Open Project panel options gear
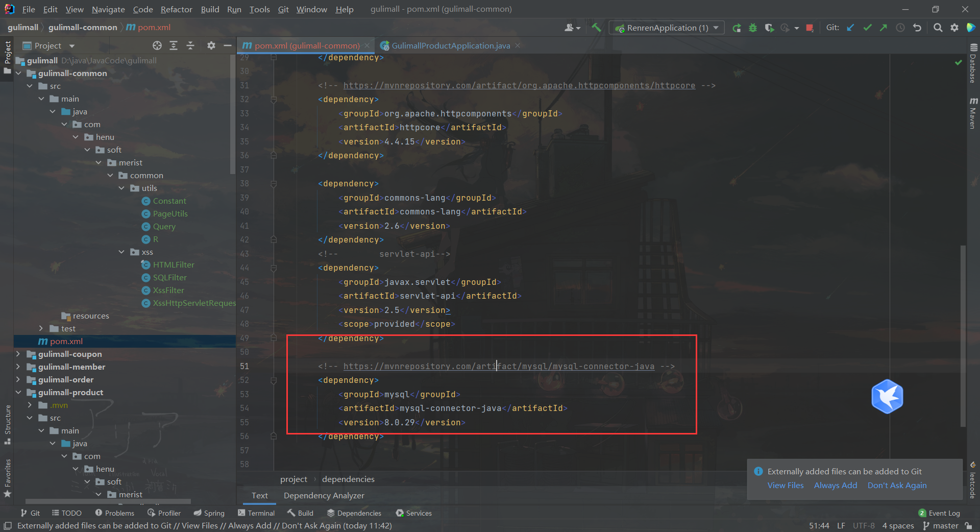The image size is (980, 532). (x=211, y=45)
